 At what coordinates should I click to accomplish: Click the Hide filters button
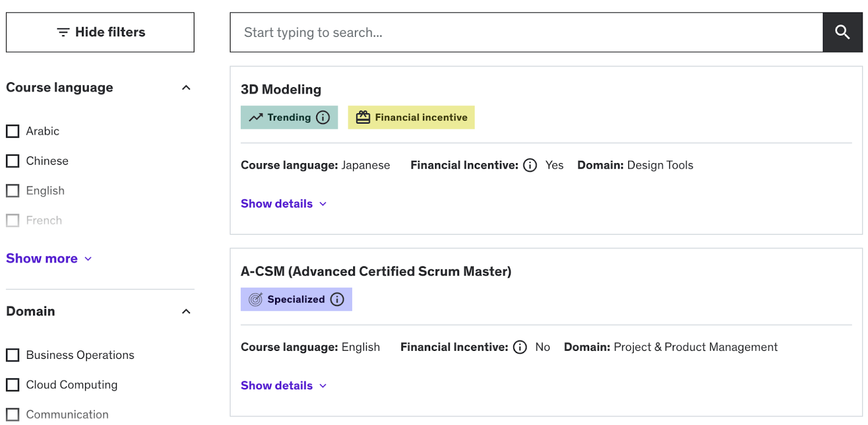point(100,33)
